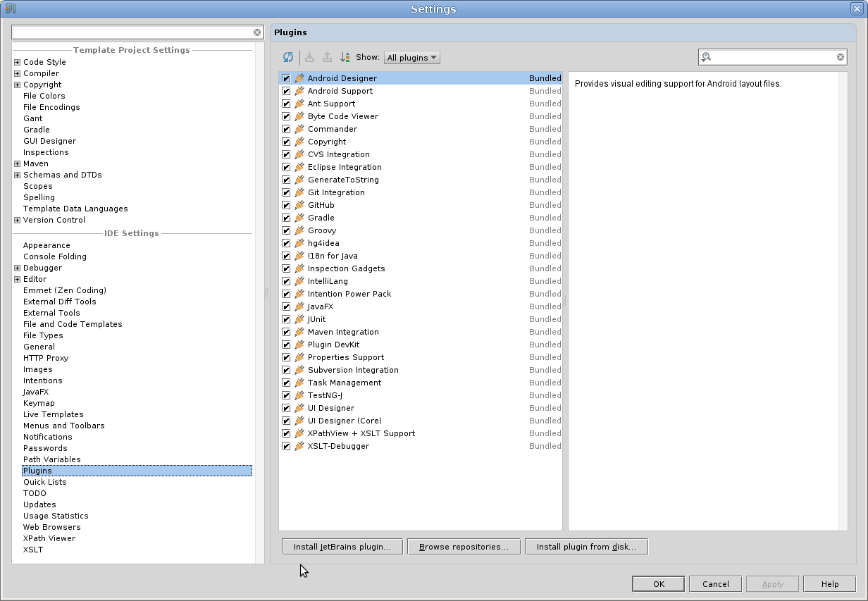Click the JavaFX plugin icon
Screen dimensions: 868x601
tap(299, 306)
